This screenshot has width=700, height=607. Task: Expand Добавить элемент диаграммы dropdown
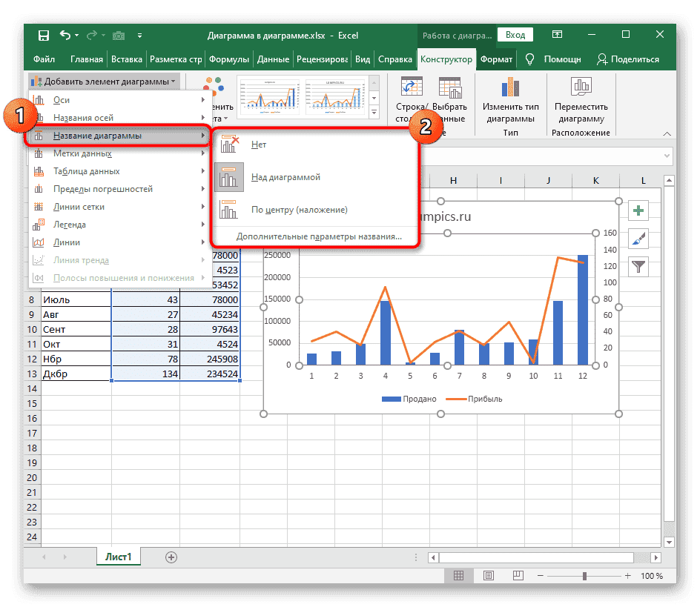click(x=105, y=82)
